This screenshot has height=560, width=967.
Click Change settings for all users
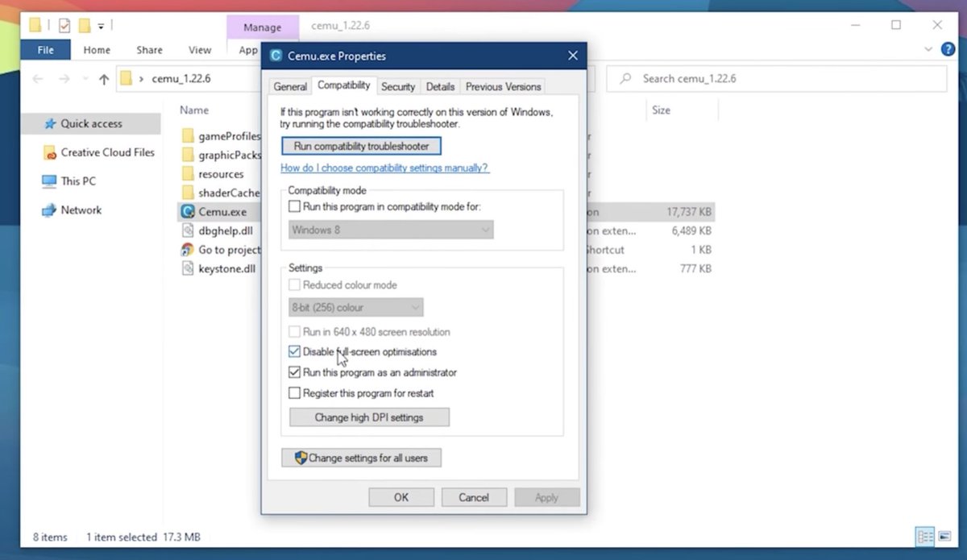click(x=361, y=458)
